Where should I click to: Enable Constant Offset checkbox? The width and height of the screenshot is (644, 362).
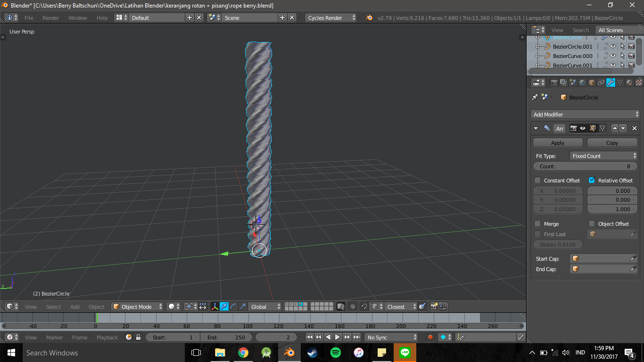(537, 180)
